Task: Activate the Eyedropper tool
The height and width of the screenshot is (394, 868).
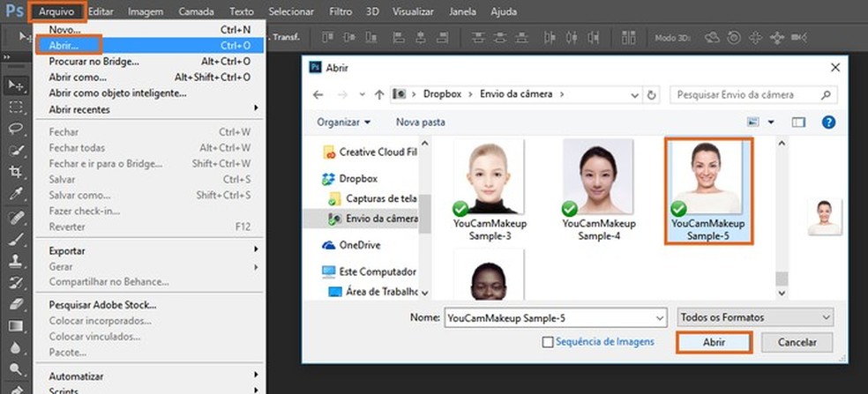Action: tap(15, 194)
